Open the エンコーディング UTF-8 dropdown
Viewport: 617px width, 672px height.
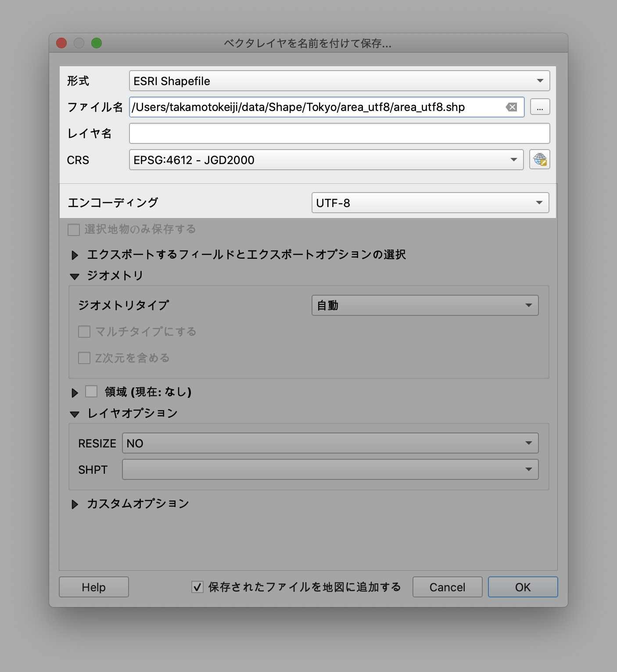[430, 203]
